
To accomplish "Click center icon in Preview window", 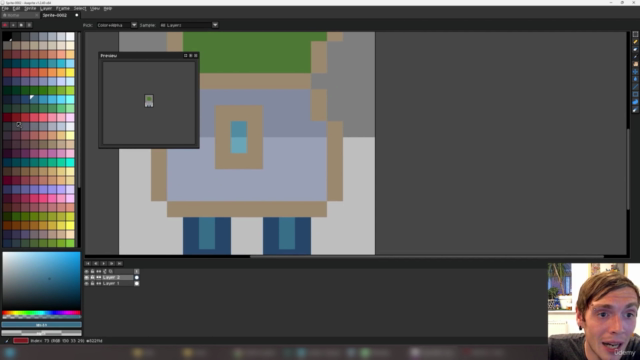I will point(185,56).
